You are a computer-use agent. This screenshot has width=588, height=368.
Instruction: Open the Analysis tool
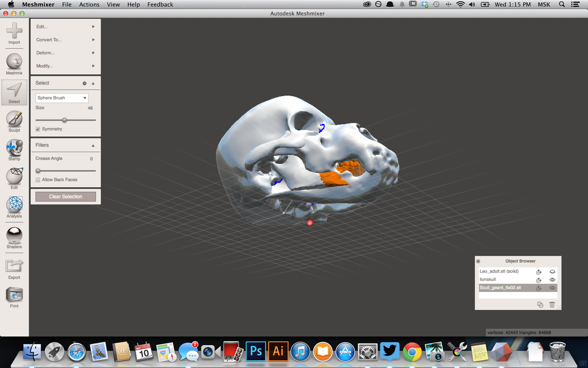14,207
